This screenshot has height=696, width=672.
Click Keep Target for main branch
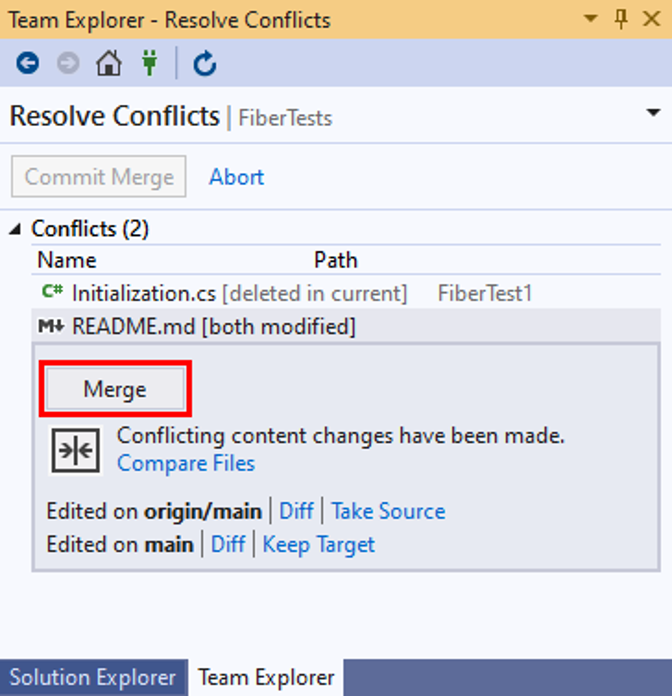click(x=318, y=544)
